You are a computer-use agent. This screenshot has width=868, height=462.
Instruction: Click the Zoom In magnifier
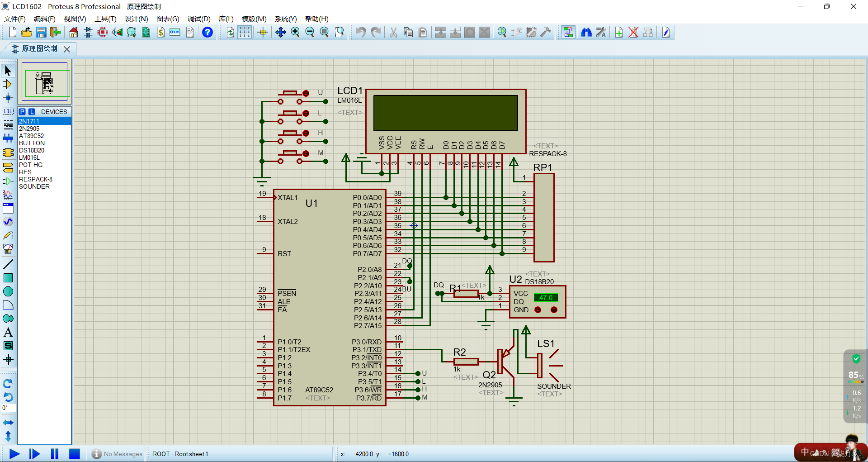click(x=295, y=32)
